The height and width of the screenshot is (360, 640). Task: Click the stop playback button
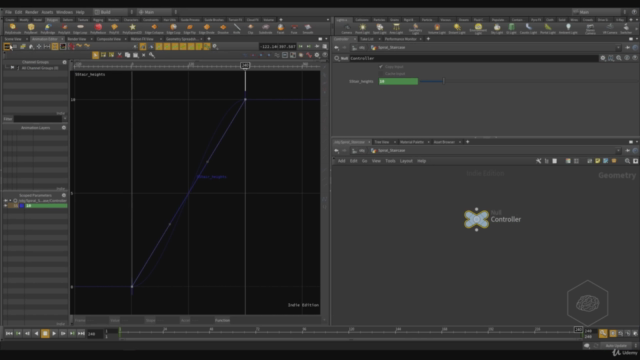click(x=45, y=333)
